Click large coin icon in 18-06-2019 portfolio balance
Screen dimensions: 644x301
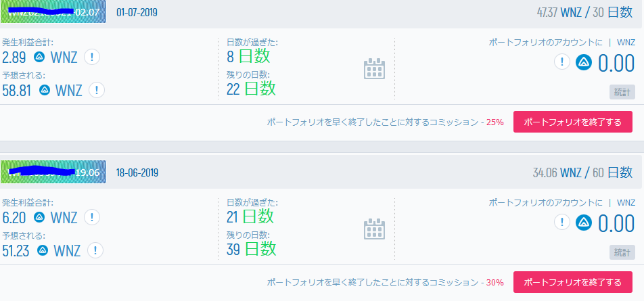(x=584, y=222)
